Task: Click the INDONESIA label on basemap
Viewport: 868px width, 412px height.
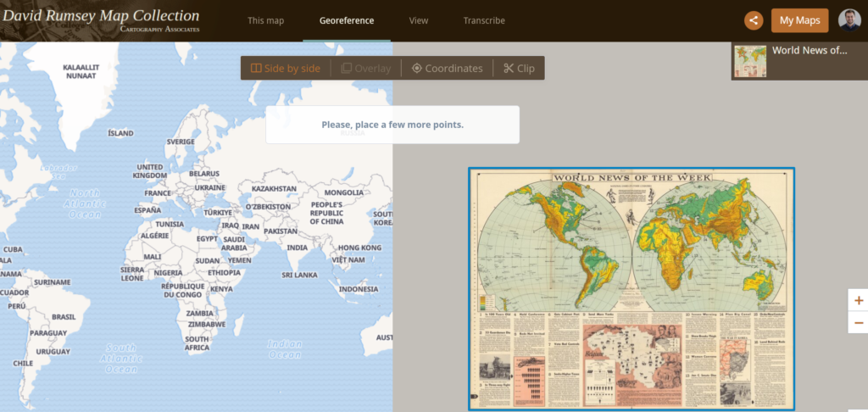Action: [x=359, y=289]
